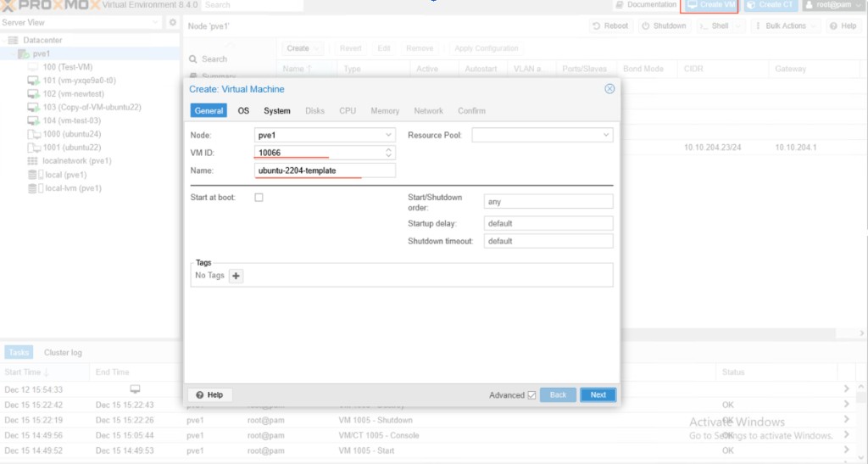Viewport: 868px width, 464px height.
Task: Sort by Start Time column
Action: (x=44, y=372)
